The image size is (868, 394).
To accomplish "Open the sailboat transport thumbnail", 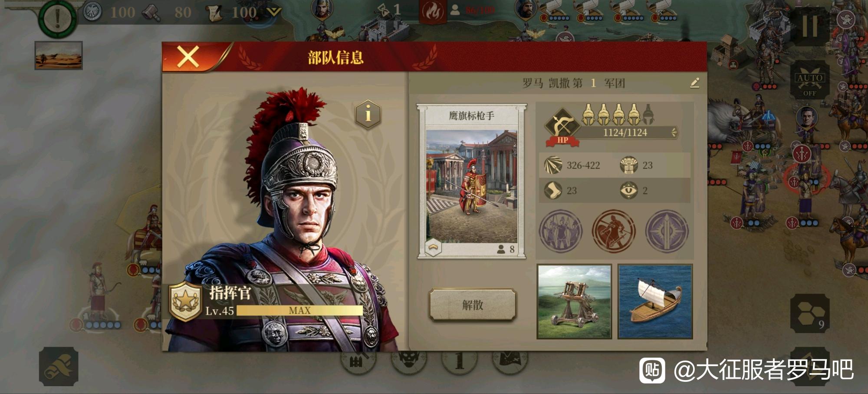I will [x=655, y=301].
